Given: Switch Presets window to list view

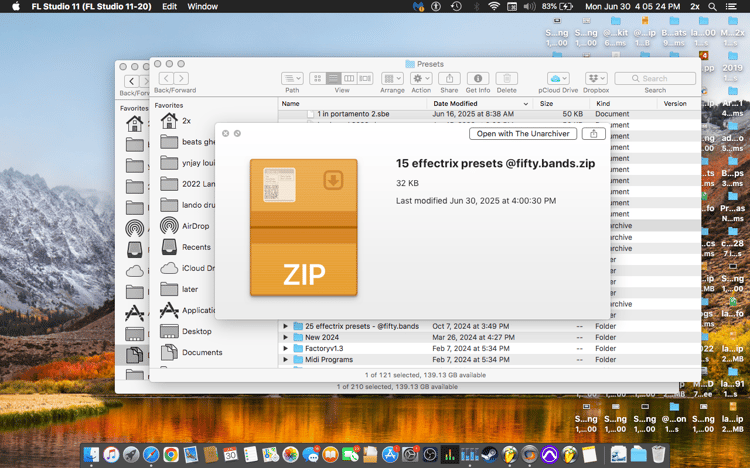Looking at the screenshot, I should tap(333, 78).
